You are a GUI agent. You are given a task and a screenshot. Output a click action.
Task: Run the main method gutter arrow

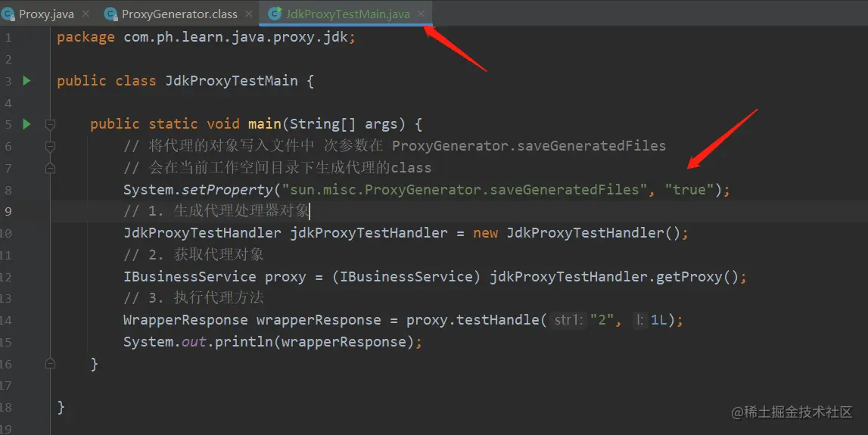(x=26, y=124)
